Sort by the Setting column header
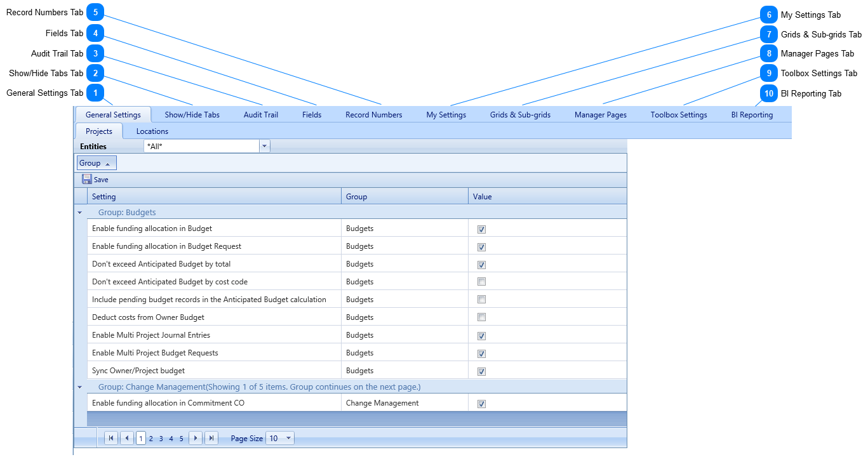The width and height of the screenshot is (868, 457). (214, 196)
